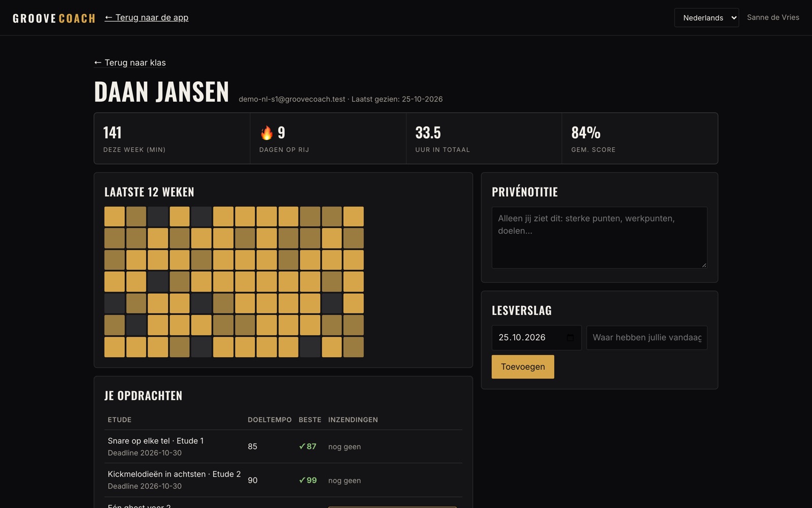
Task: Click the fire streak icon
Action: coord(266,133)
